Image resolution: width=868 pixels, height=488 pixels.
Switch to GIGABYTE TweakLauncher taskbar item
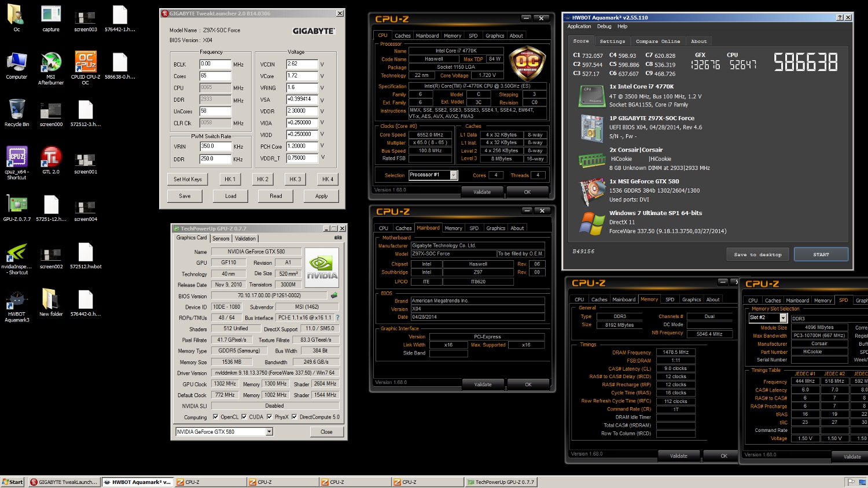coord(64,482)
